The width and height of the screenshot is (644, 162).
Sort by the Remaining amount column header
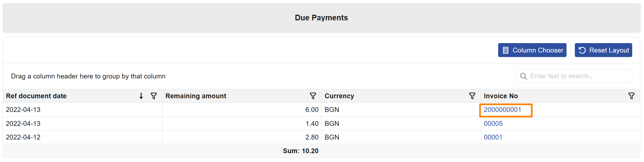pyautogui.click(x=196, y=96)
